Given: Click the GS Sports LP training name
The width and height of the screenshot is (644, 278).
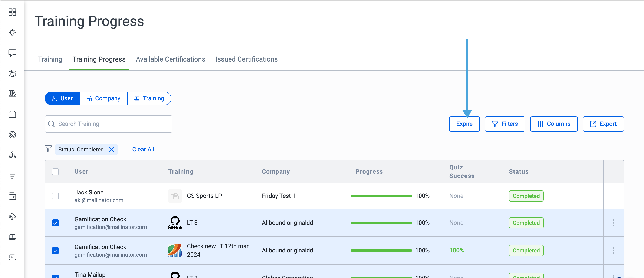Looking at the screenshot, I should coord(204,196).
